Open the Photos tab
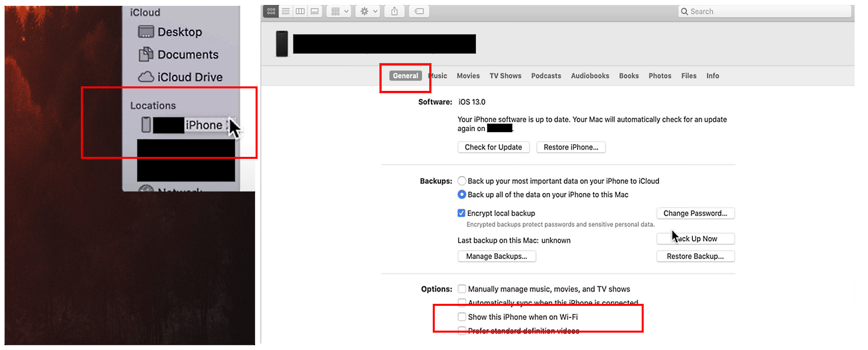 click(x=660, y=76)
